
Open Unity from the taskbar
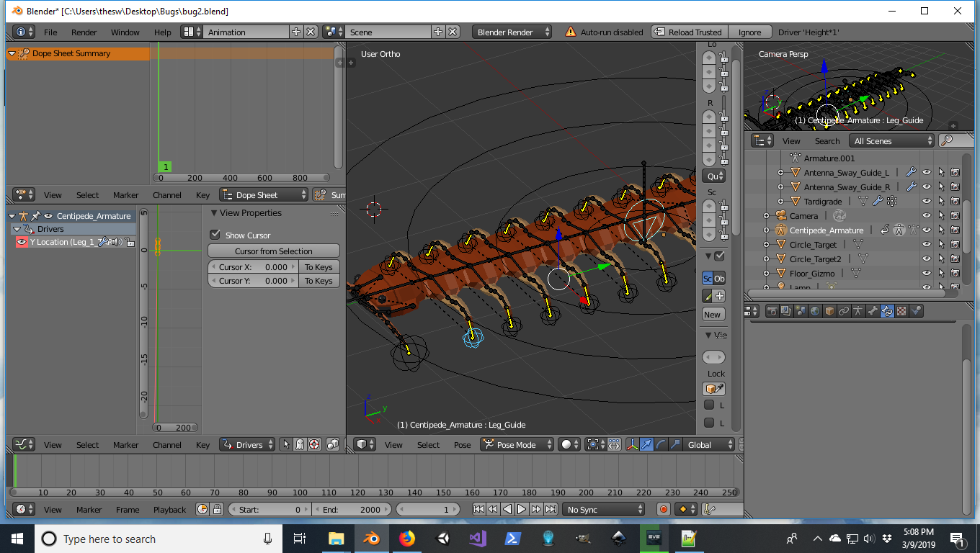(x=442, y=538)
